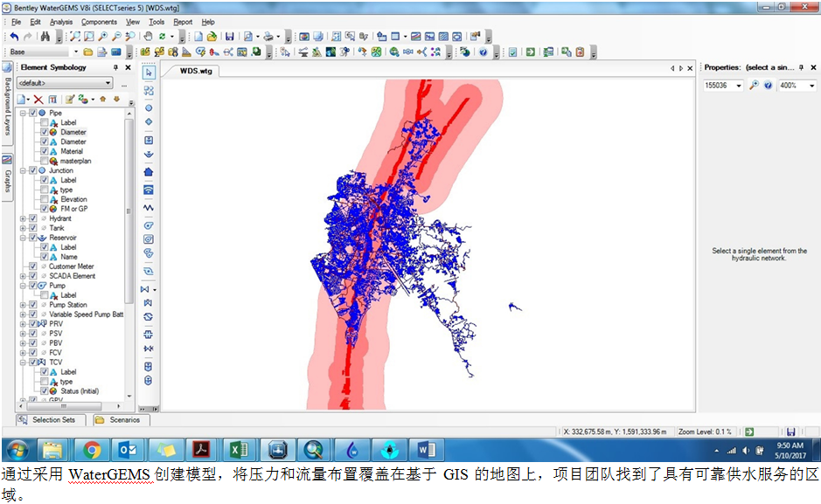Open the Report menu
Image resolution: width=821 pixels, height=504 pixels.
click(x=183, y=22)
